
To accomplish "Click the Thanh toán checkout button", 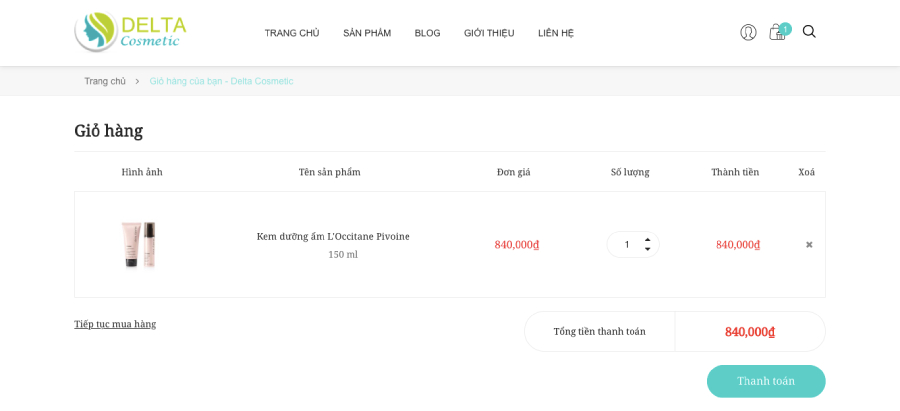I will click(x=766, y=381).
